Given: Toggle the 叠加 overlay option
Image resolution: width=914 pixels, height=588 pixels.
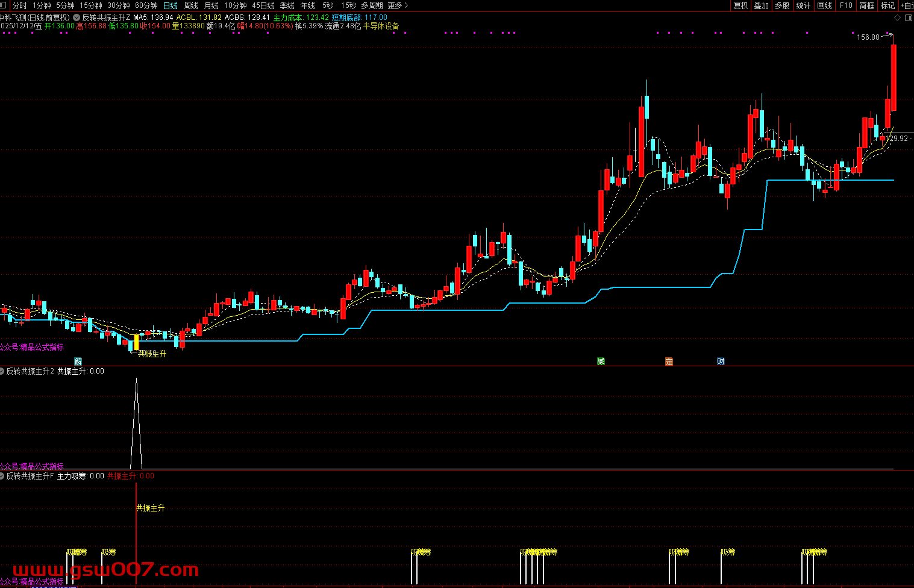Looking at the screenshot, I should [x=761, y=5].
